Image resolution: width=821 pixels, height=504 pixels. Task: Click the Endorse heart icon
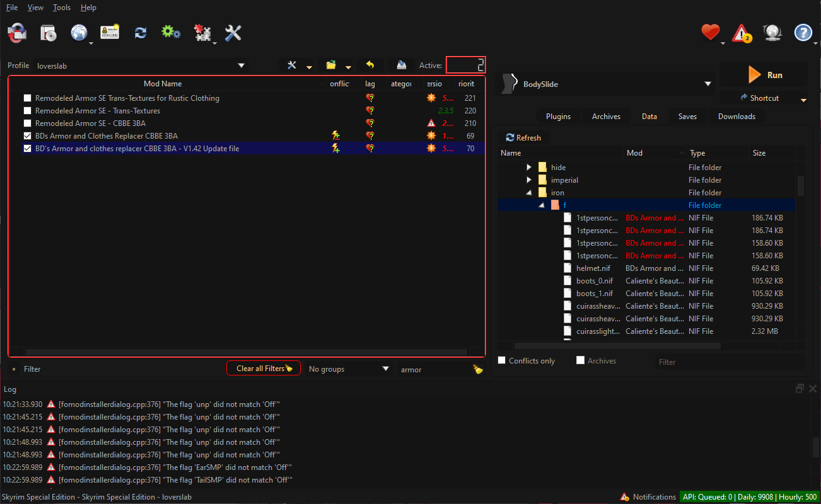711,32
